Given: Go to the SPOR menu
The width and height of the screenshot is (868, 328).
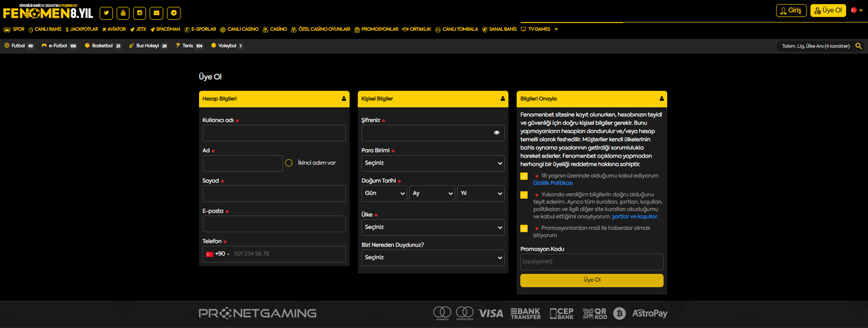Looking at the screenshot, I should [x=14, y=29].
